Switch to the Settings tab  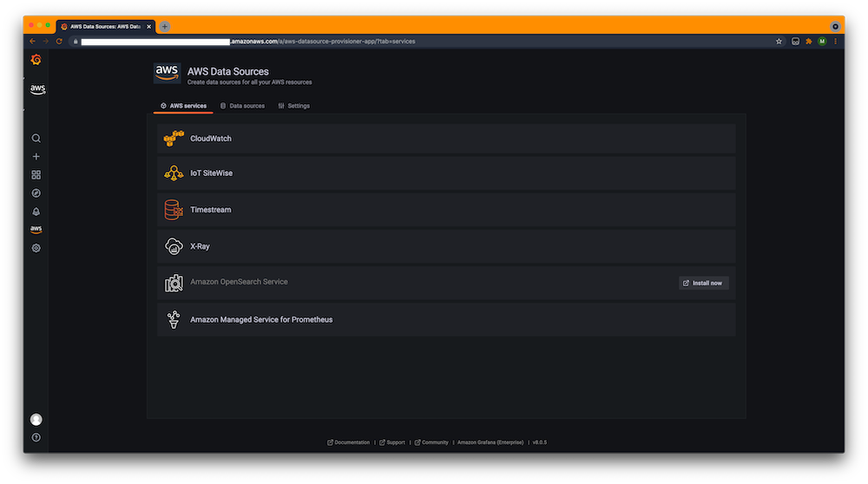click(x=294, y=106)
